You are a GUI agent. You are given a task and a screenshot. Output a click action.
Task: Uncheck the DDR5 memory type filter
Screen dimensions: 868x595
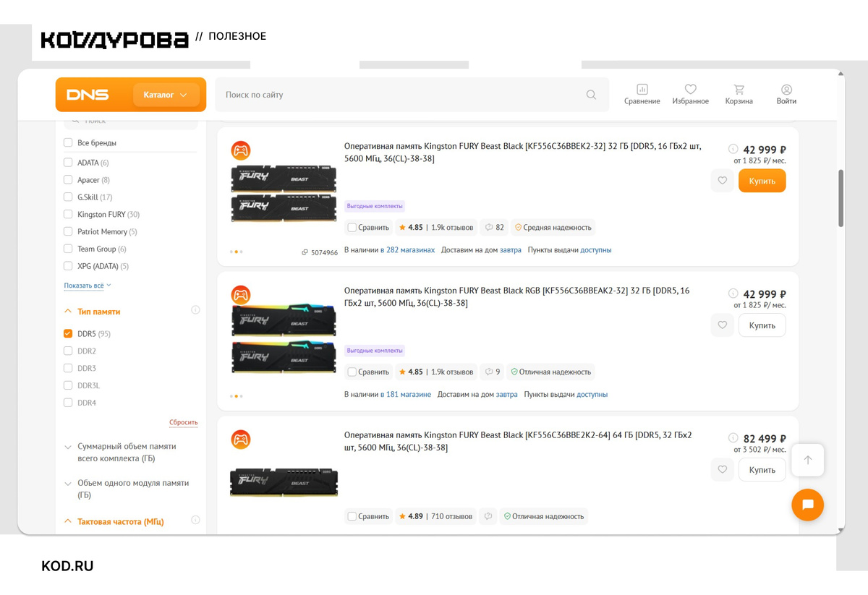coord(68,333)
